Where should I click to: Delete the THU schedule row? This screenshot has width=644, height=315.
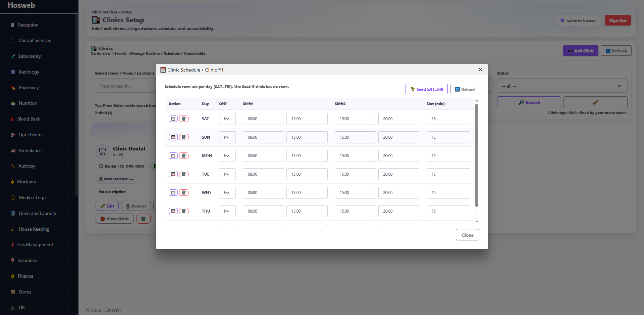click(x=184, y=211)
